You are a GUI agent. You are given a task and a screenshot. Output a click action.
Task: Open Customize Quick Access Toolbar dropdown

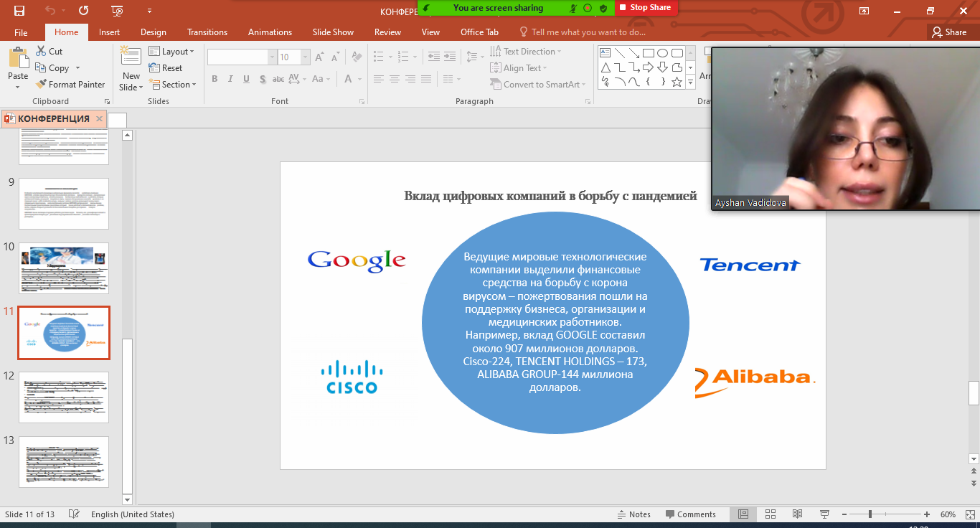(149, 11)
